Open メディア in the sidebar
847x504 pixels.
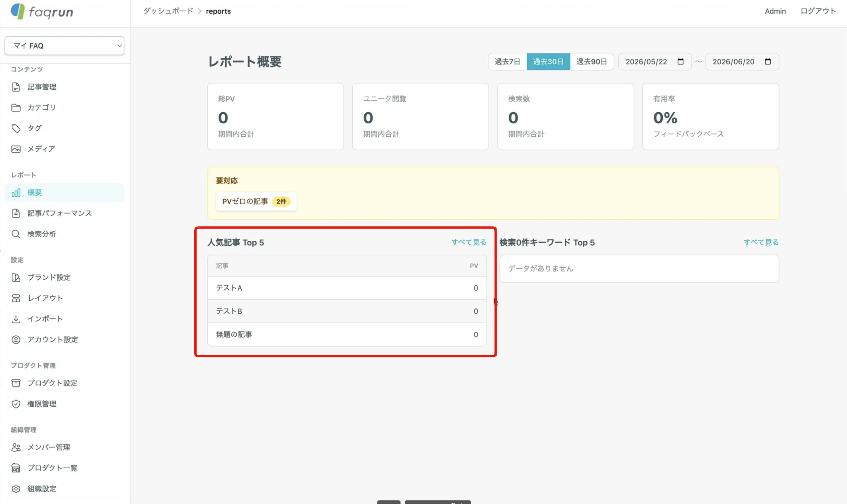coord(64,149)
